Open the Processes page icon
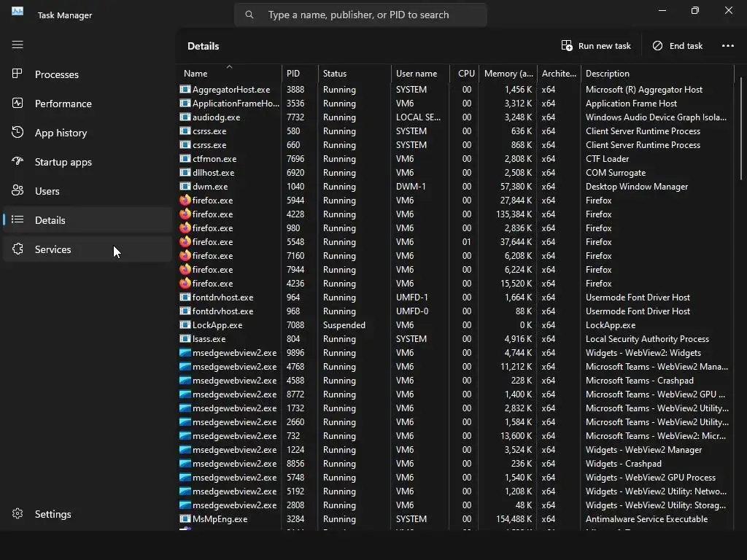This screenshot has width=747, height=560. pos(18,74)
